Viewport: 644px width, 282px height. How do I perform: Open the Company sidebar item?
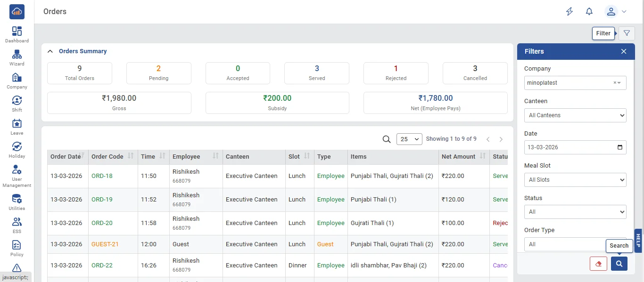[x=17, y=81]
